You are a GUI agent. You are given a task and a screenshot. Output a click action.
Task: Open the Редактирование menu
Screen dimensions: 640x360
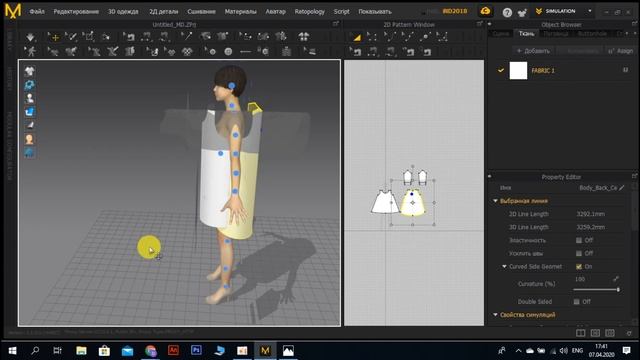tap(76, 11)
